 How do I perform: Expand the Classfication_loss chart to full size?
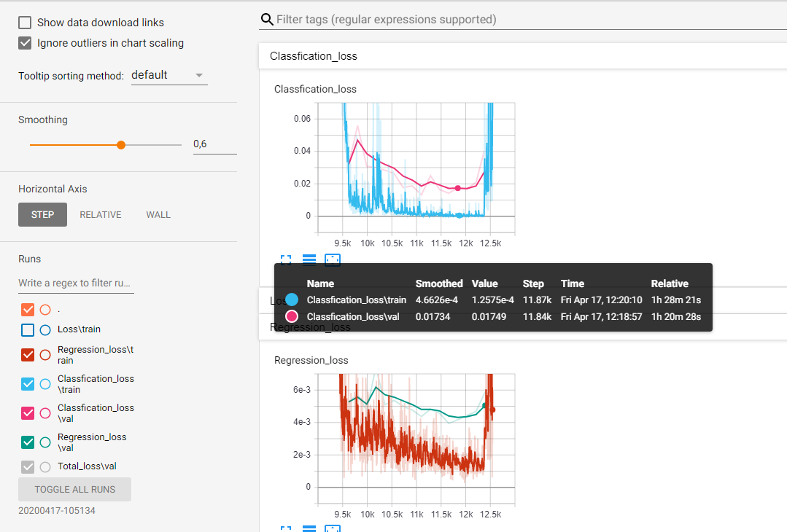[285, 259]
